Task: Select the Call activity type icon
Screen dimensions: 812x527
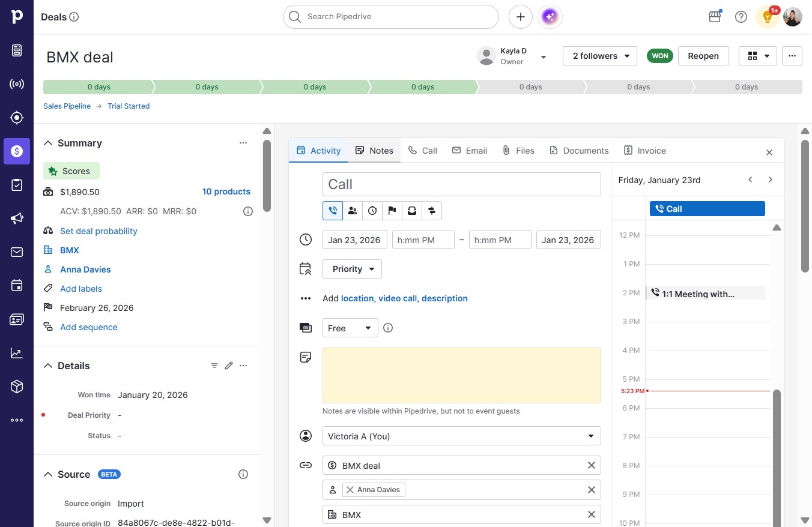Action: pos(333,211)
